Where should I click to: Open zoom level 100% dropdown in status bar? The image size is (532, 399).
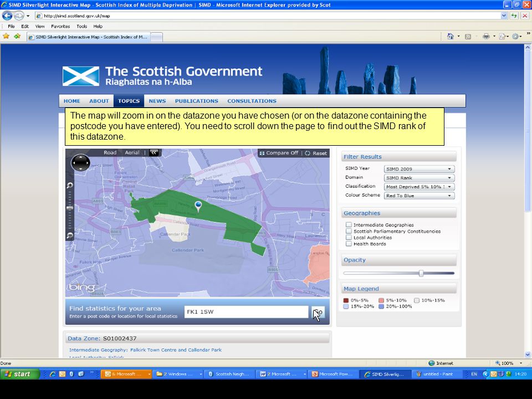pyautogui.click(x=521, y=363)
